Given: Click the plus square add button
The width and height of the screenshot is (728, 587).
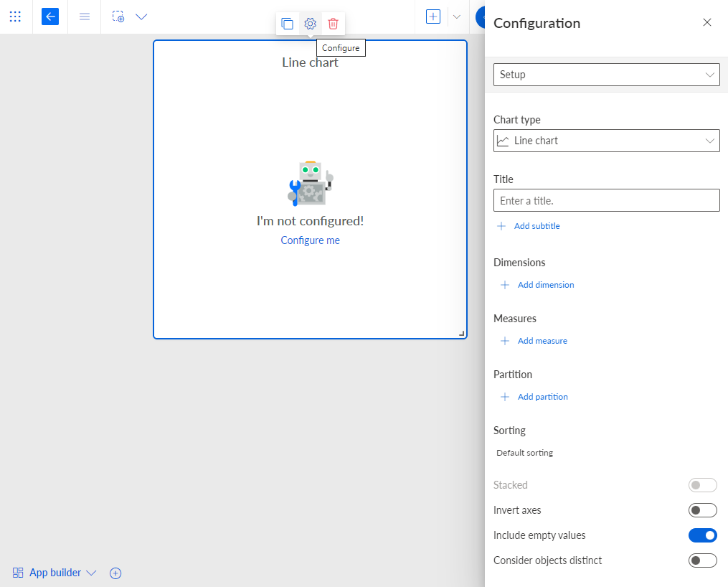Looking at the screenshot, I should (433, 17).
